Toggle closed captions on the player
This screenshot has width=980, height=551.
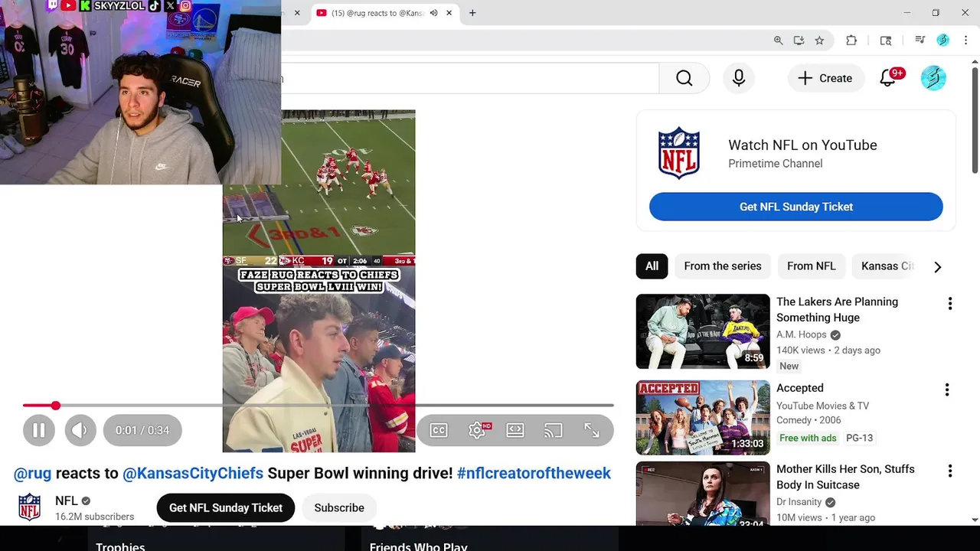pyautogui.click(x=439, y=430)
